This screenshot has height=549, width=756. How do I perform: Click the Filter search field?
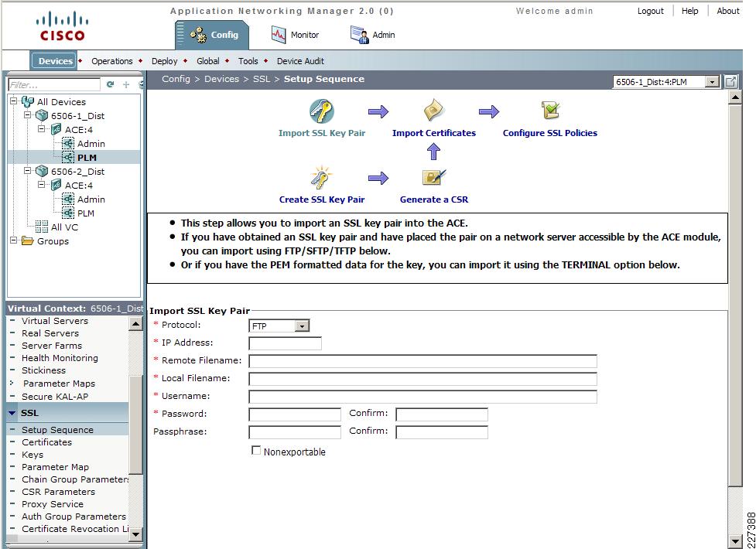click(x=54, y=85)
